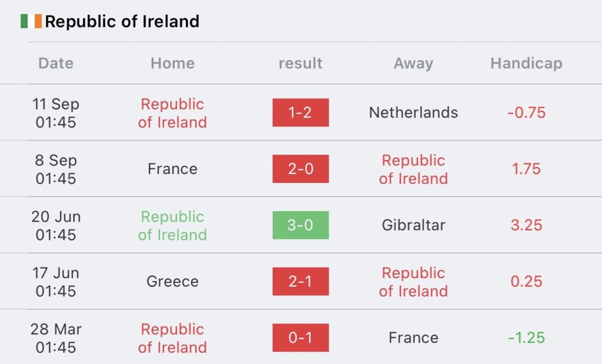
Task: Open the 0-1 result badge from 28 Mar
Action: click(x=300, y=338)
